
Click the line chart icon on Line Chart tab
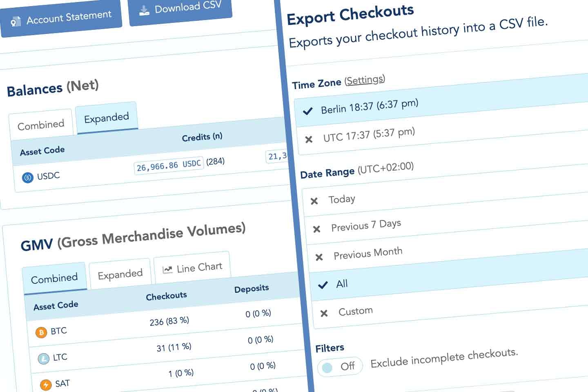coord(167,269)
